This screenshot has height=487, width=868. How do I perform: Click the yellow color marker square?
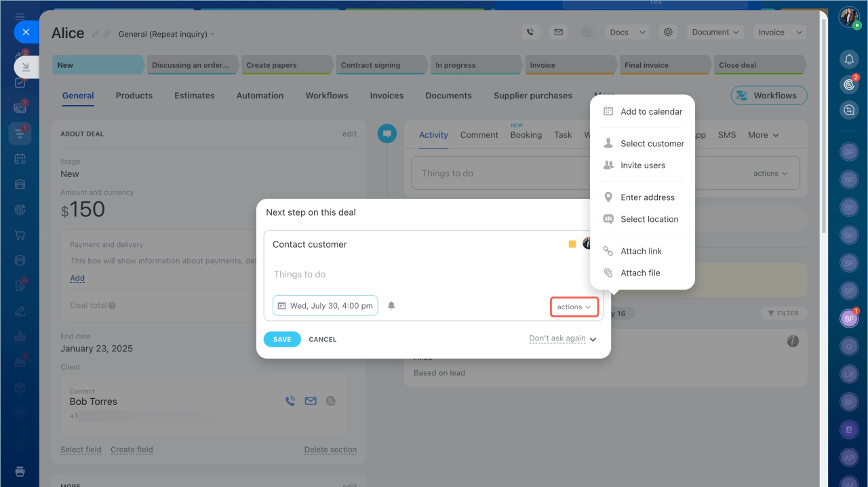tap(572, 244)
